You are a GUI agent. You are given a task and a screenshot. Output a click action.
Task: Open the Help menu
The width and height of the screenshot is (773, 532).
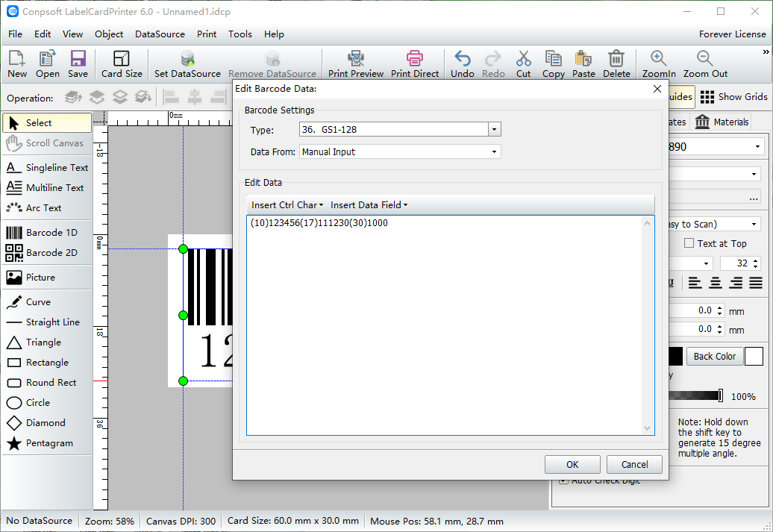tap(274, 34)
